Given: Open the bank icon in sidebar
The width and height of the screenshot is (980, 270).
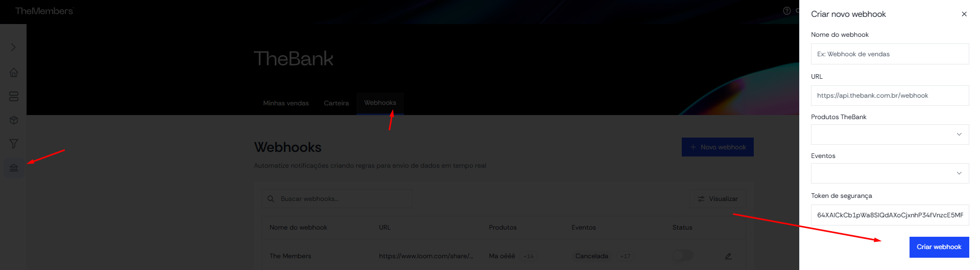Looking at the screenshot, I should (14, 168).
